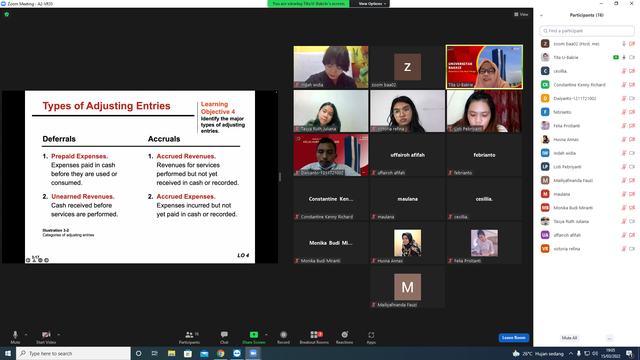Select Listi Pebriyanti in the participants list
640x360 pixels.
pyautogui.click(x=587, y=167)
